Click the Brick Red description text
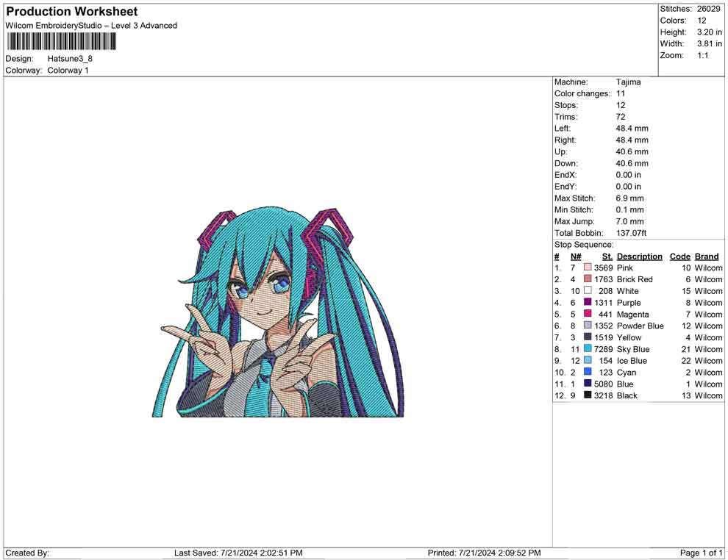Viewport: 728px width, 560px height. tap(635, 279)
